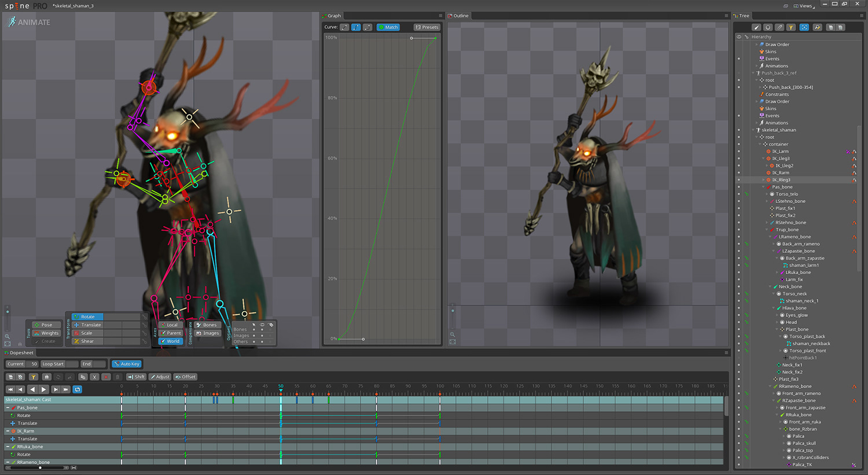Select the stepped curve type icon
The width and height of the screenshot is (868, 475).
pyautogui.click(x=367, y=27)
